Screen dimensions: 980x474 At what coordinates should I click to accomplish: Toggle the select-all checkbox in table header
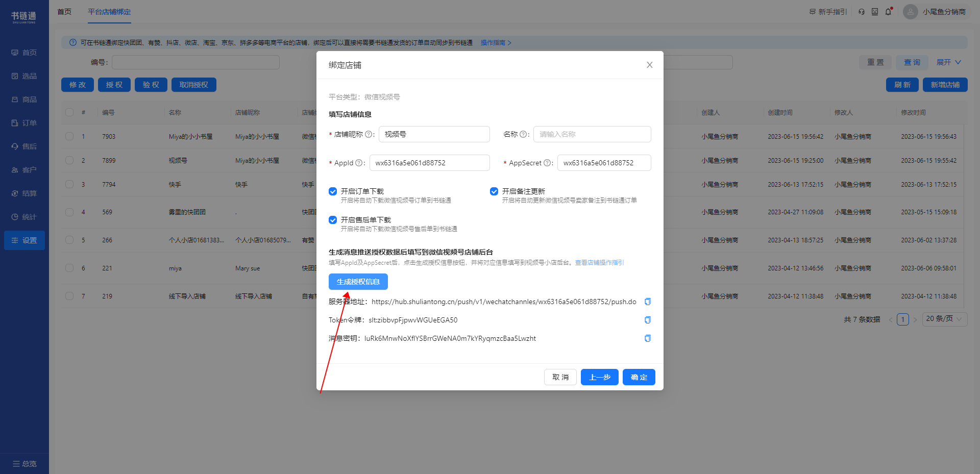click(69, 112)
